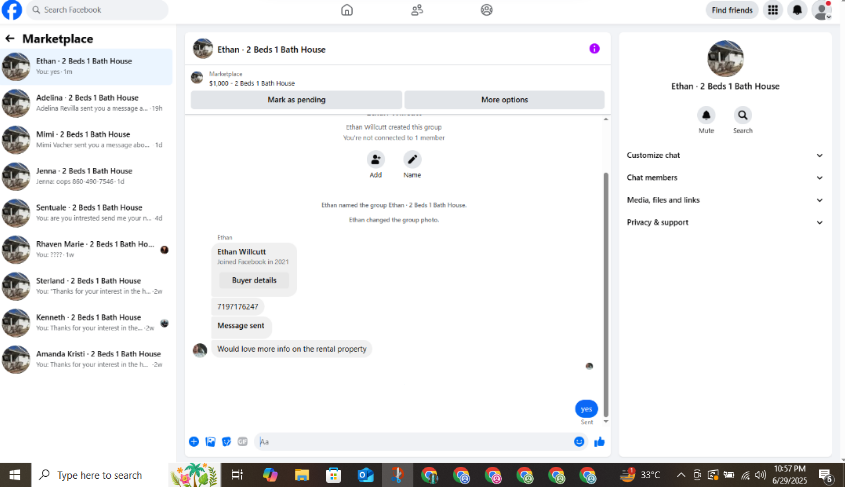Attach a photo using the image icon
The height and width of the screenshot is (487, 845).
coord(210,442)
